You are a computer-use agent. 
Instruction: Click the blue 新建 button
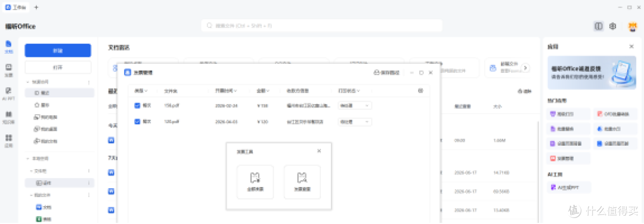click(x=58, y=50)
